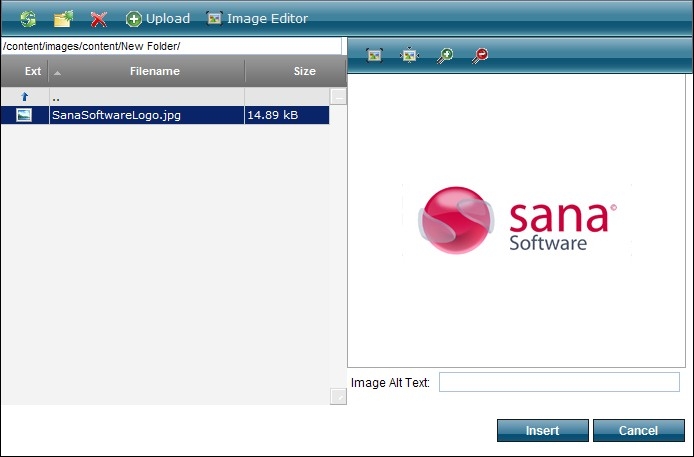Select the parent directory '..' row
Viewport: 694px width, 457px height.
coord(165,96)
